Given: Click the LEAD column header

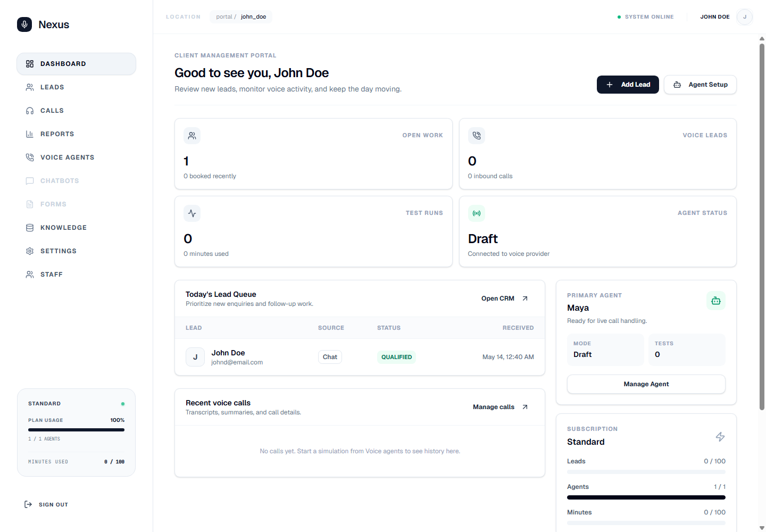Looking at the screenshot, I should (194, 328).
